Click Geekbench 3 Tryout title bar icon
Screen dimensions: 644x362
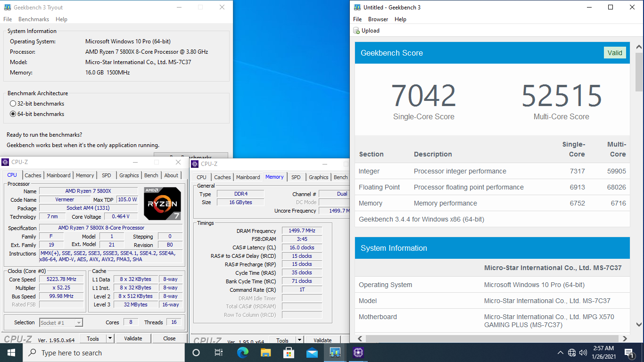click(x=7, y=8)
